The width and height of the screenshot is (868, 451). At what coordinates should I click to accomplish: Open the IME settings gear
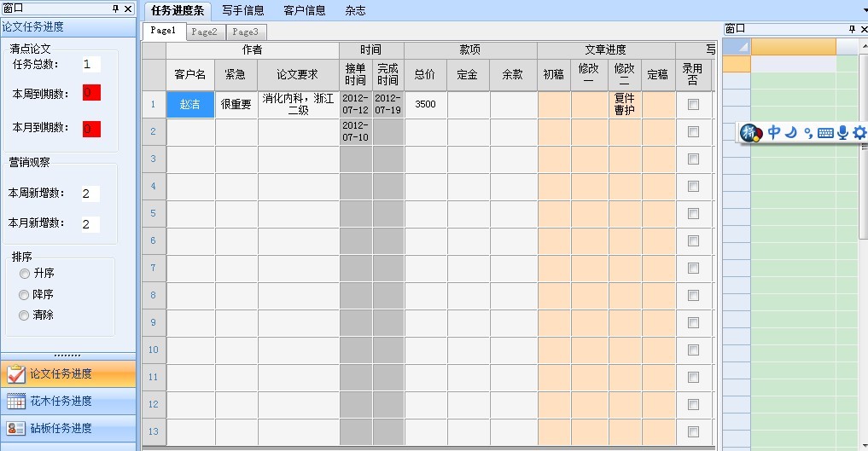[x=859, y=133]
